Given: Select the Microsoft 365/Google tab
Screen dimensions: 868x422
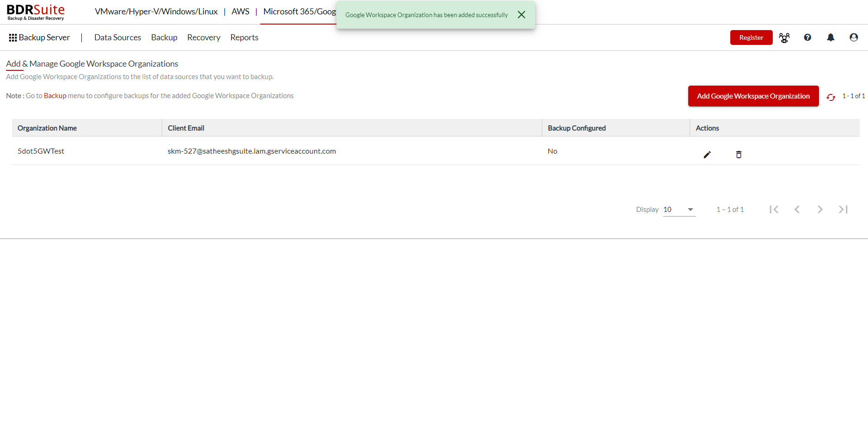Looking at the screenshot, I should tap(300, 12).
